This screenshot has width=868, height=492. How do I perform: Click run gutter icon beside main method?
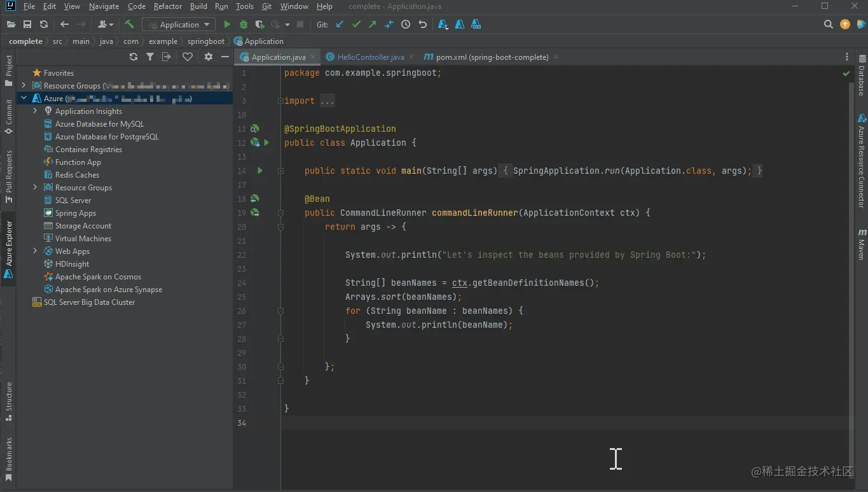(259, 171)
